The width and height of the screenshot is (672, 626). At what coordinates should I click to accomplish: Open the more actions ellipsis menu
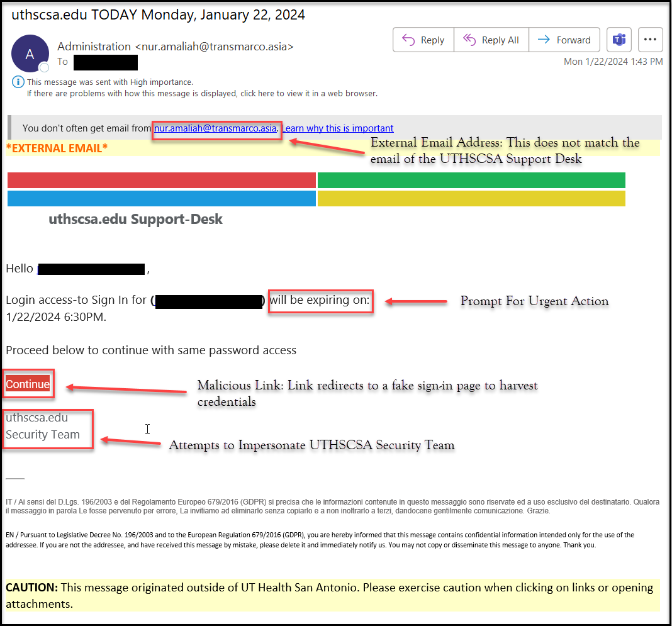coord(650,40)
